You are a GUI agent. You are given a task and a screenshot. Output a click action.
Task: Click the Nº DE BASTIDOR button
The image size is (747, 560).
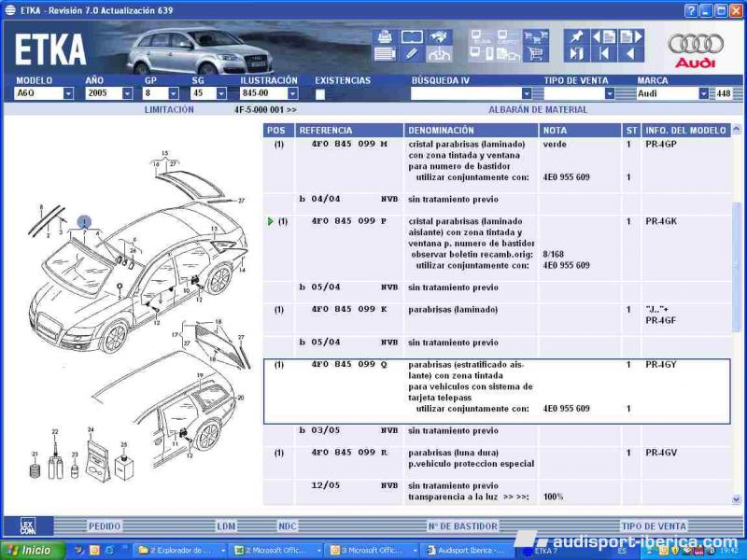coord(462,526)
